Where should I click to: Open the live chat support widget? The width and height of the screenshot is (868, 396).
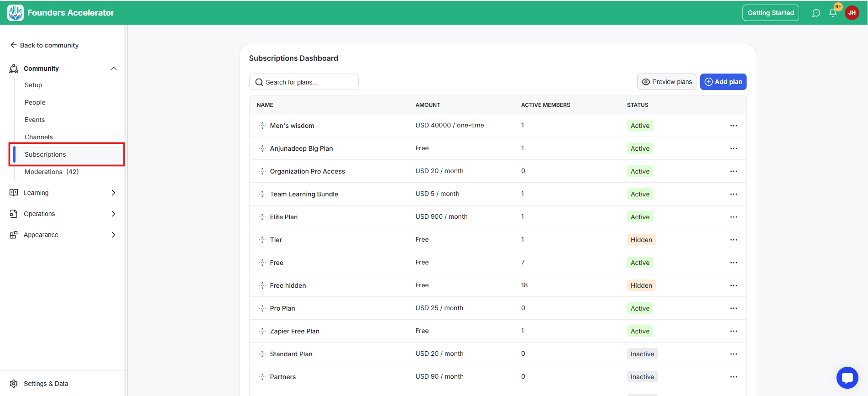point(847,378)
